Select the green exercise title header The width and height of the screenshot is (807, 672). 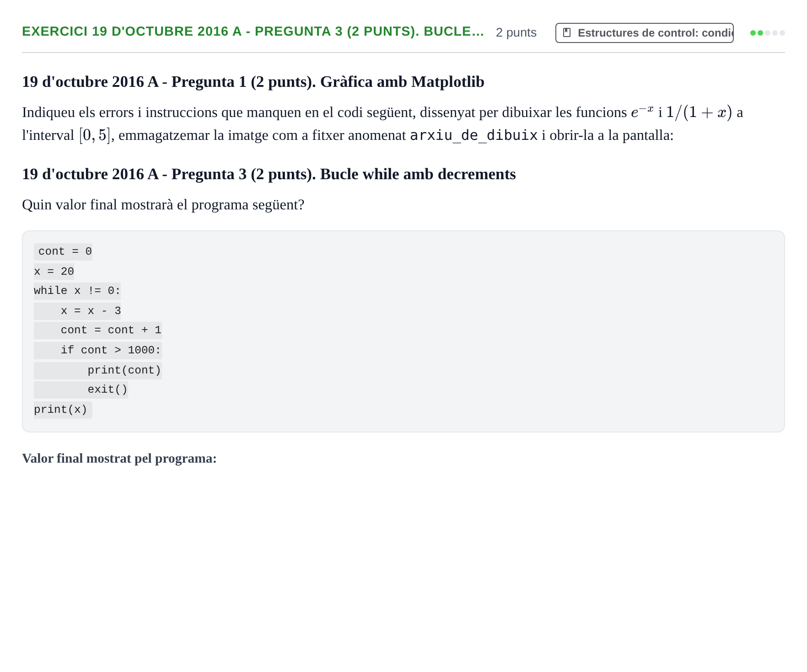(x=253, y=32)
